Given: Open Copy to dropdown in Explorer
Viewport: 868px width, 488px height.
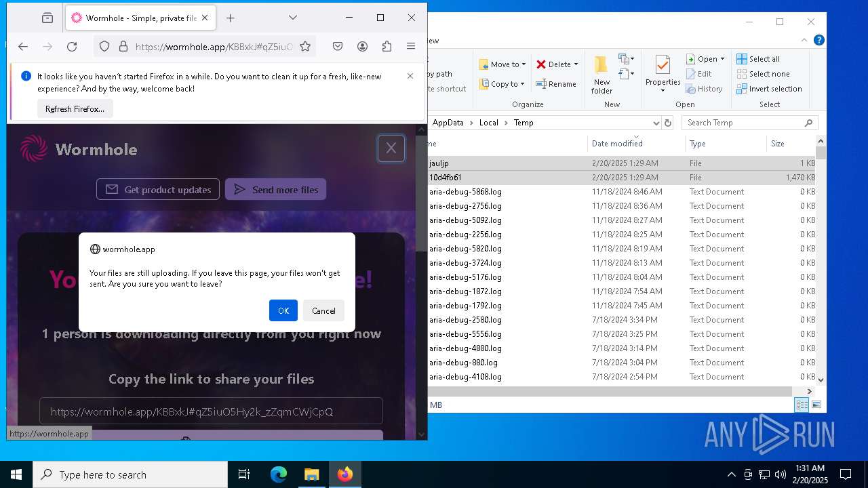Looking at the screenshot, I should 502,84.
